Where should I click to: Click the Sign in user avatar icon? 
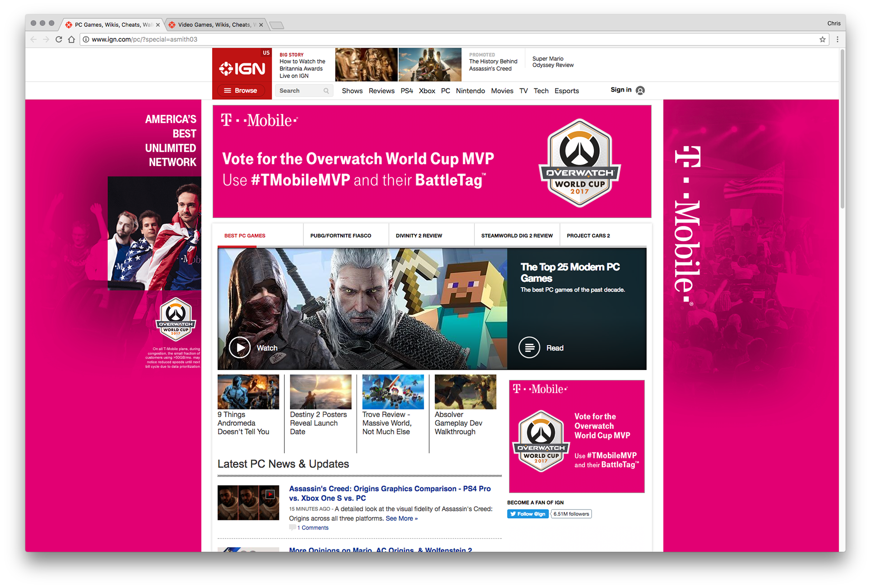point(640,90)
